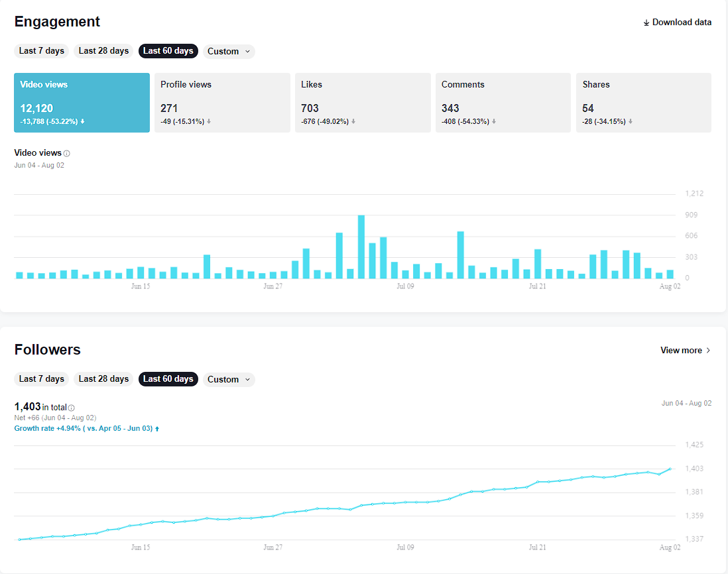Click the down arrow icon in Shares card
728x574 pixels.
pyautogui.click(x=631, y=121)
